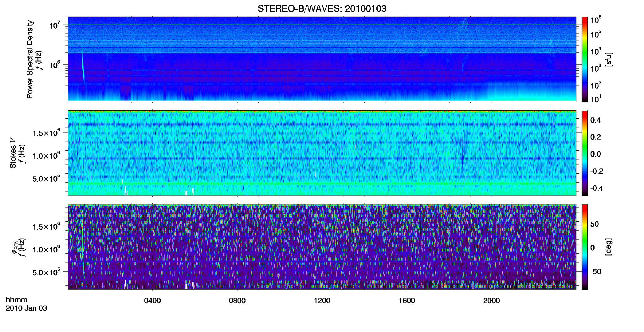Click the 0800 time tick label
644x332 pixels.
[x=237, y=301]
